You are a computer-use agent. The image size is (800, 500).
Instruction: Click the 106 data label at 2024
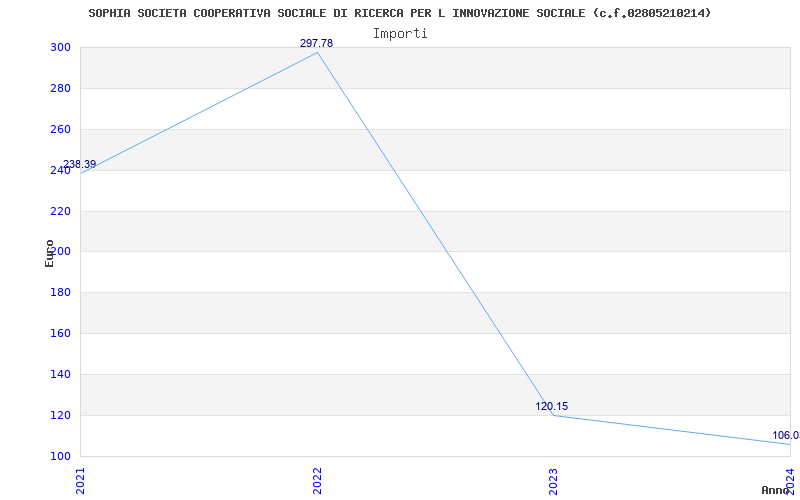(x=786, y=436)
